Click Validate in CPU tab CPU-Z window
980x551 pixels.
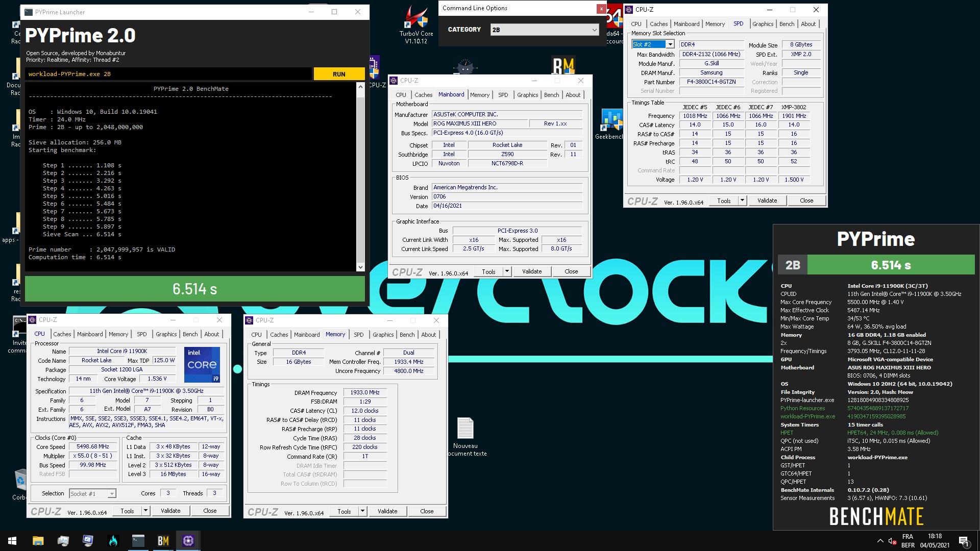[170, 511]
